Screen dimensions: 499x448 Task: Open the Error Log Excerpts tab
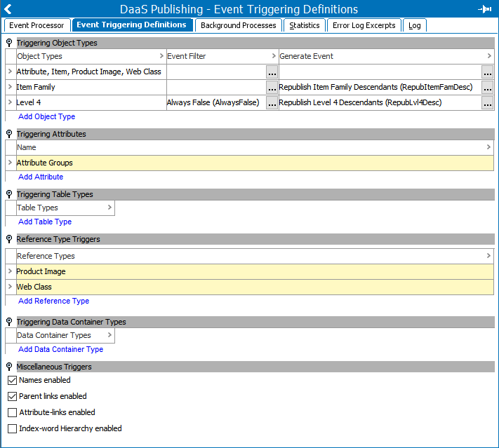[364, 25]
